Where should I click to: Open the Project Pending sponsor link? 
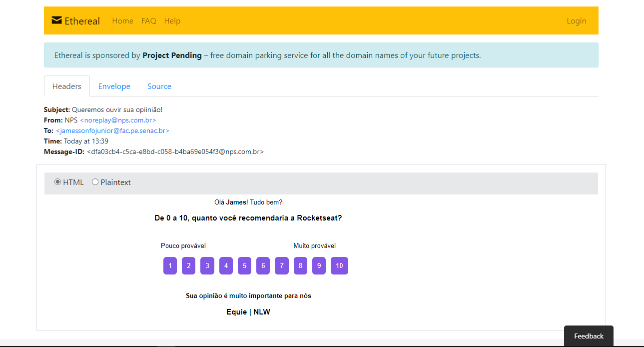pyautogui.click(x=172, y=55)
